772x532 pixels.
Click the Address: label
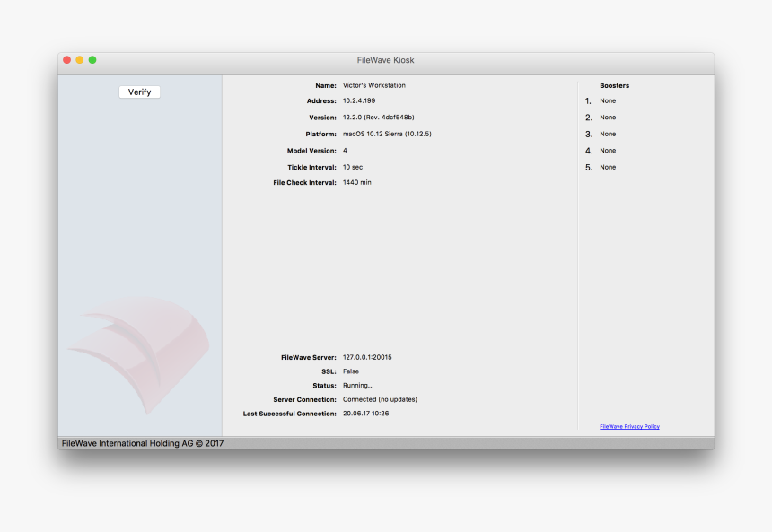click(321, 100)
